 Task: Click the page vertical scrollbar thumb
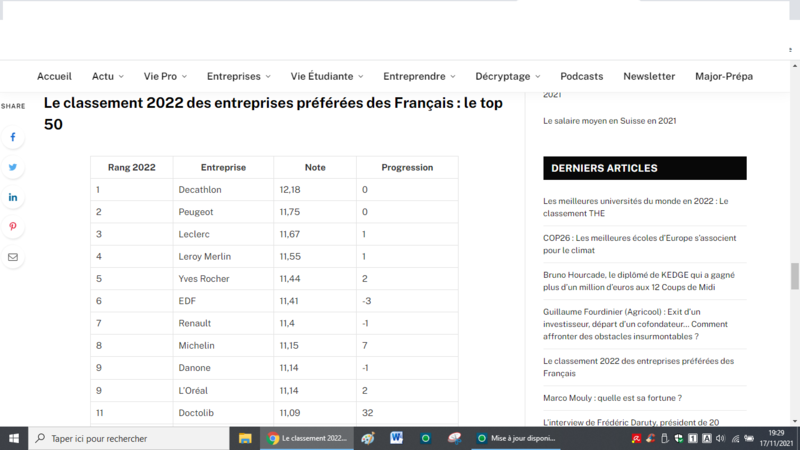pyautogui.click(x=794, y=276)
